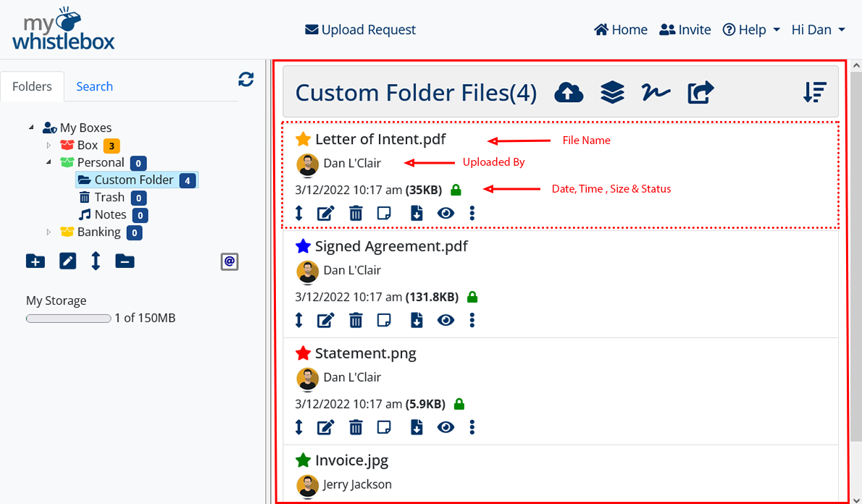Image resolution: width=862 pixels, height=504 pixels.
Task: Open the sort order icon in header
Action: (x=815, y=93)
